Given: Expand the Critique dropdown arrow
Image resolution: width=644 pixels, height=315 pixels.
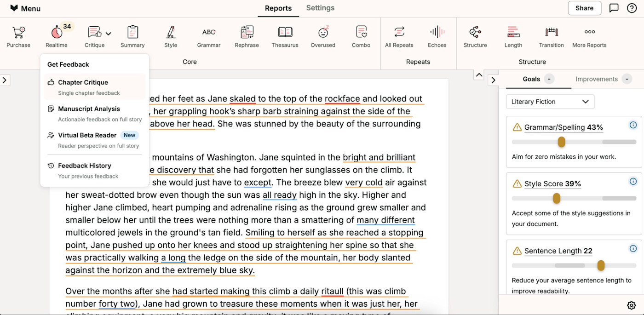Looking at the screenshot, I should (109, 34).
